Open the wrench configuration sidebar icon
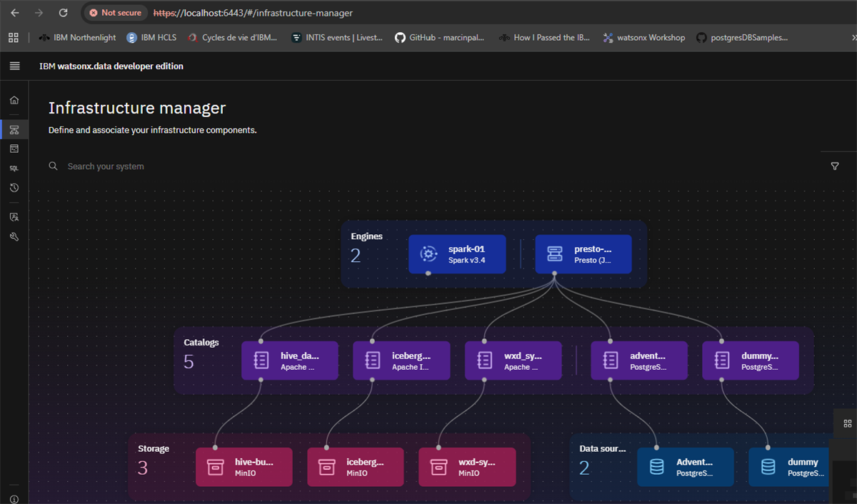857x504 pixels. [14, 236]
